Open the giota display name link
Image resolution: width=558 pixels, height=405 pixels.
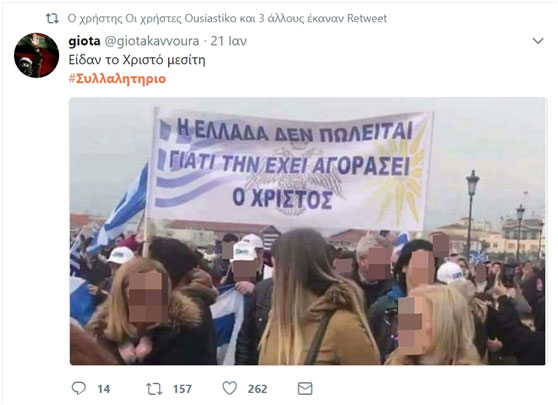coord(84,41)
